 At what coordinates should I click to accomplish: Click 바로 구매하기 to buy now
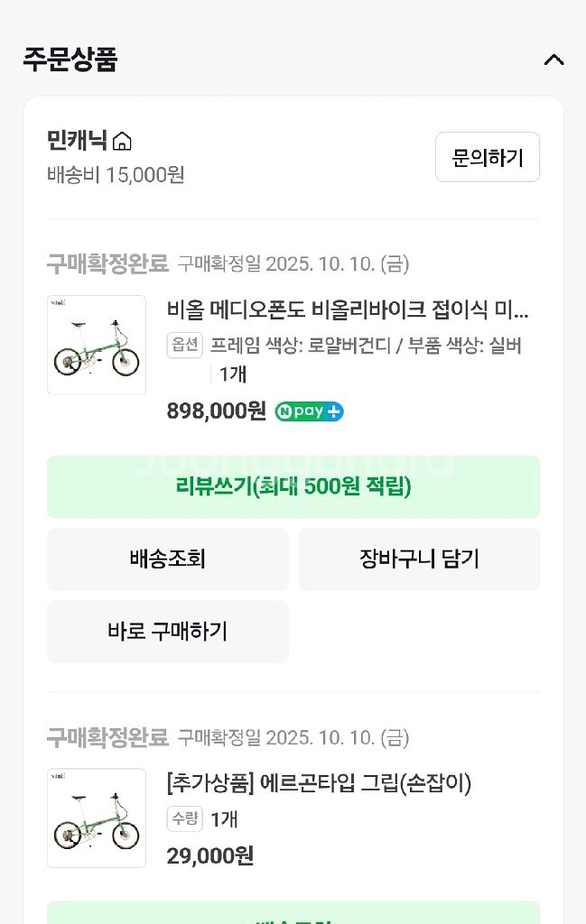(x=167, y=632)
